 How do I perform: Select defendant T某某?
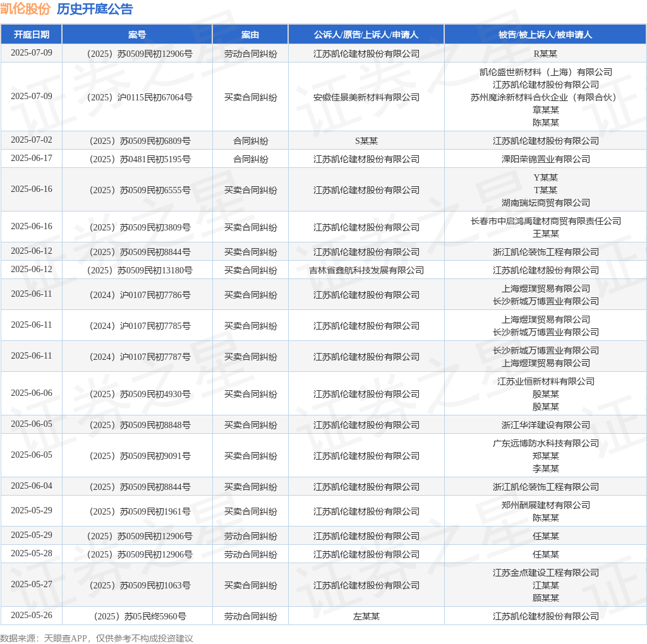tap(545, 190)
